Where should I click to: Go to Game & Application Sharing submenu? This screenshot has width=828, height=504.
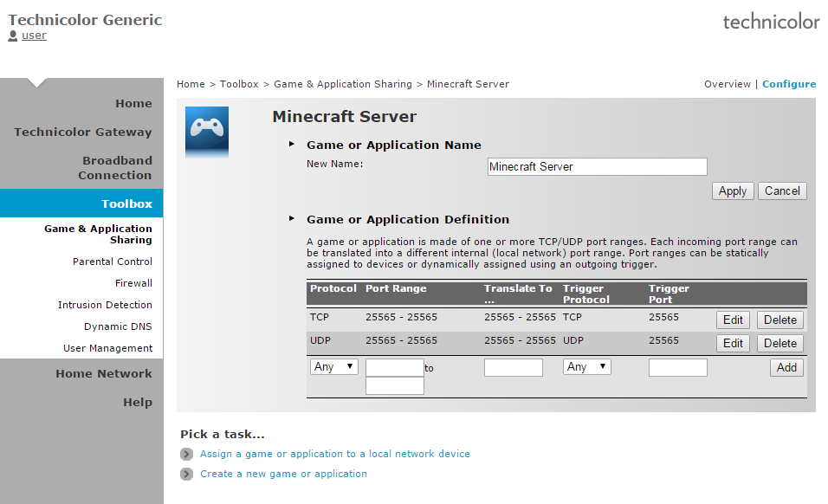(98, 235)
